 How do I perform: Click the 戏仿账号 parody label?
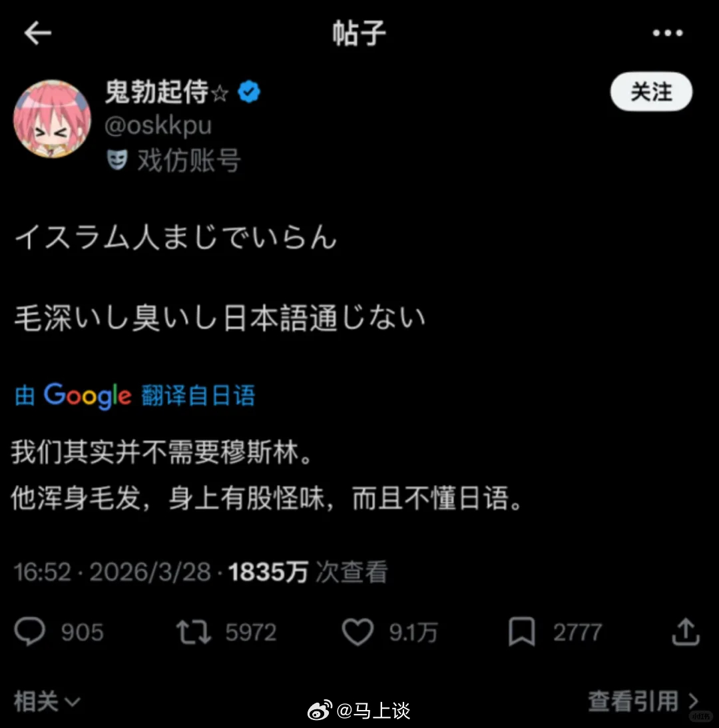click(189, 160)
